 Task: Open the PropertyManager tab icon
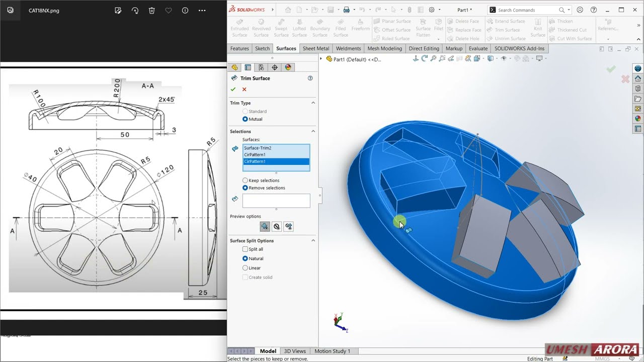248,67
